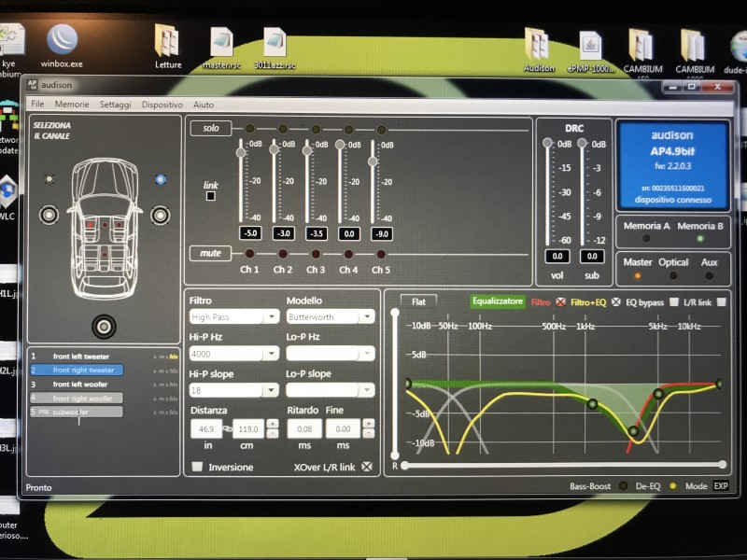747x560 pixels.
Task: Open the Settaggi menu
Action: (x=115, y=105)
